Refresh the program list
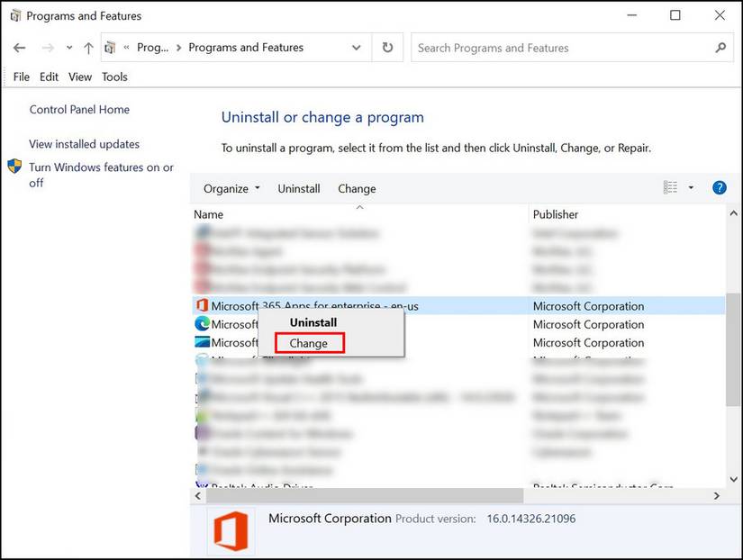Image resolution: width=743 pixels, height=560 pixels. pos(387,47)
